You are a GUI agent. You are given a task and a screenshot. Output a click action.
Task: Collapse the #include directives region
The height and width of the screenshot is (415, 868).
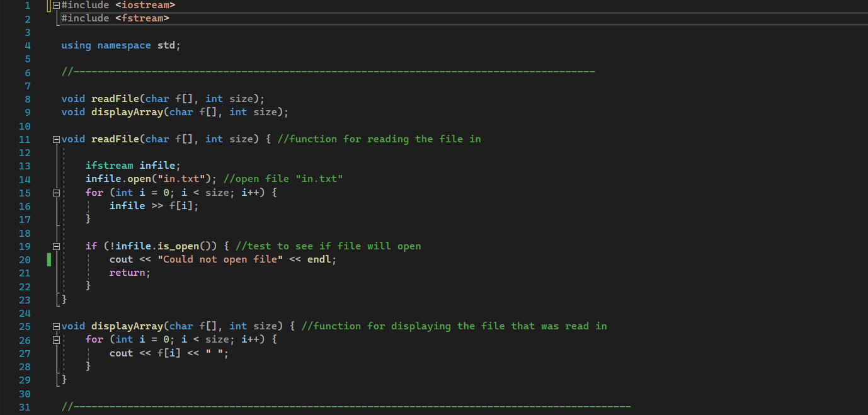55,5
